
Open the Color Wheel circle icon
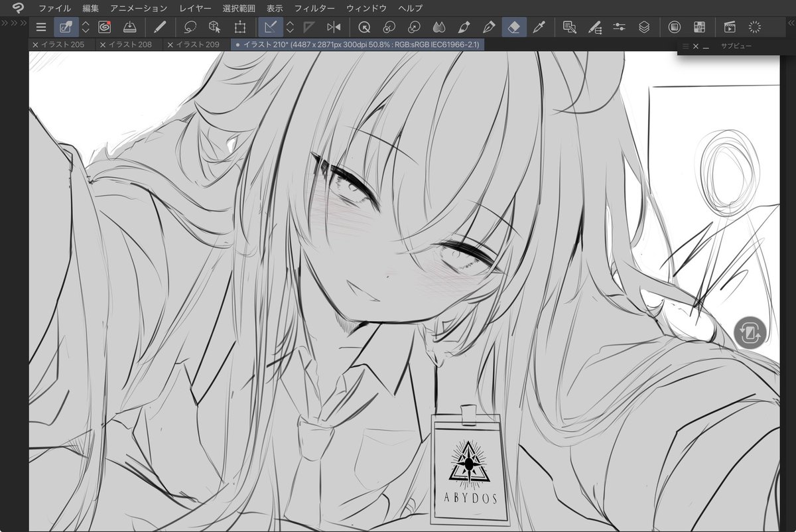[x=675, y=27]
